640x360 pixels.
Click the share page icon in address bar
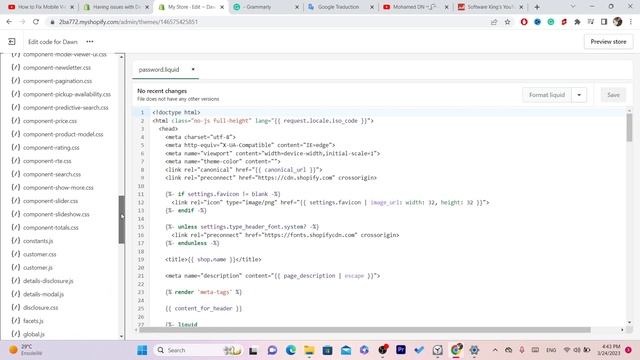[494, 22]
